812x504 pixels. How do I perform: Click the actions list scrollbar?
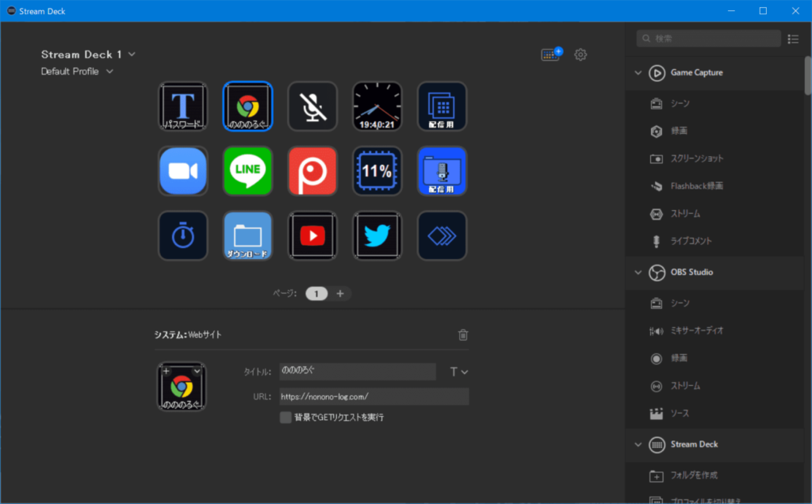point(807,75)
